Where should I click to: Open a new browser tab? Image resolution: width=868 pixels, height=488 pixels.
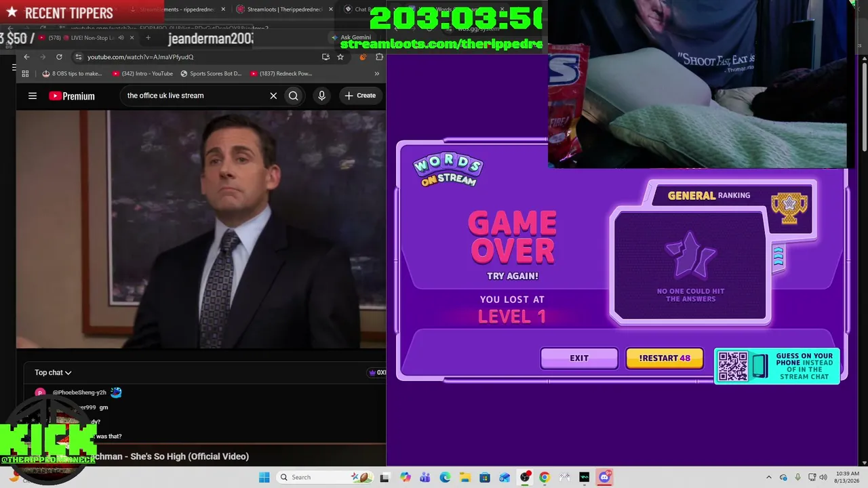[x=148, y=37]
